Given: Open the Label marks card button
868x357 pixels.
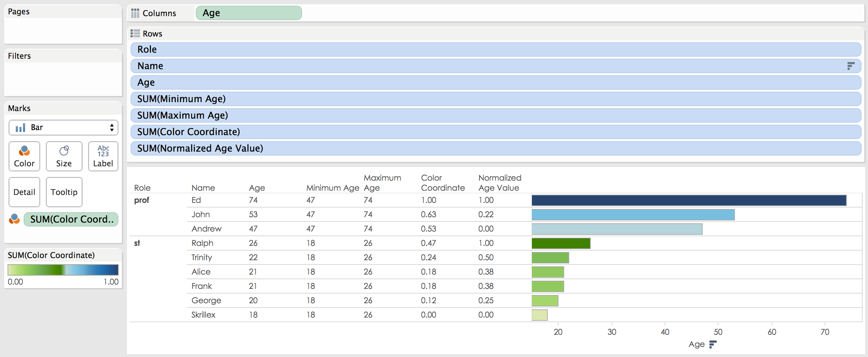Looking at the screenshot, I should click(x=103, y=156).
